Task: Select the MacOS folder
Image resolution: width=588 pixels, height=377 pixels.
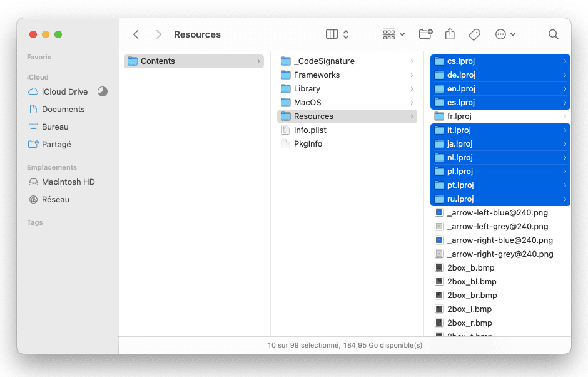Action: click(347, 103)
